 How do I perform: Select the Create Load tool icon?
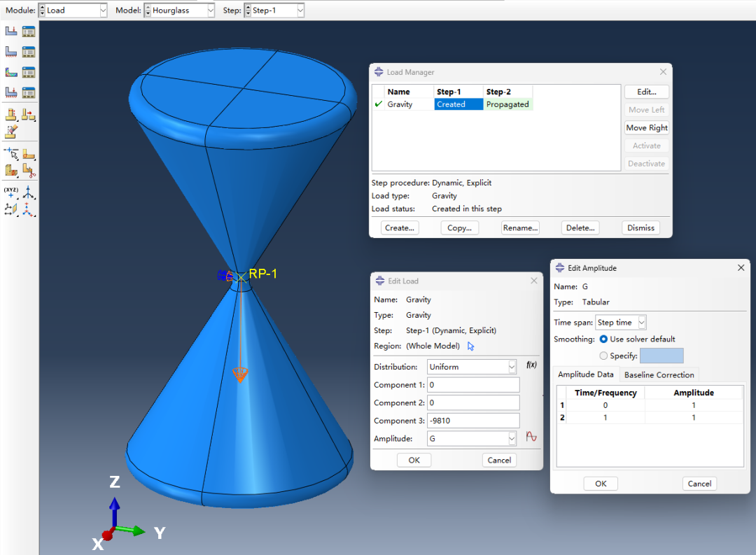pyautogui.click(x=11, y=31)
